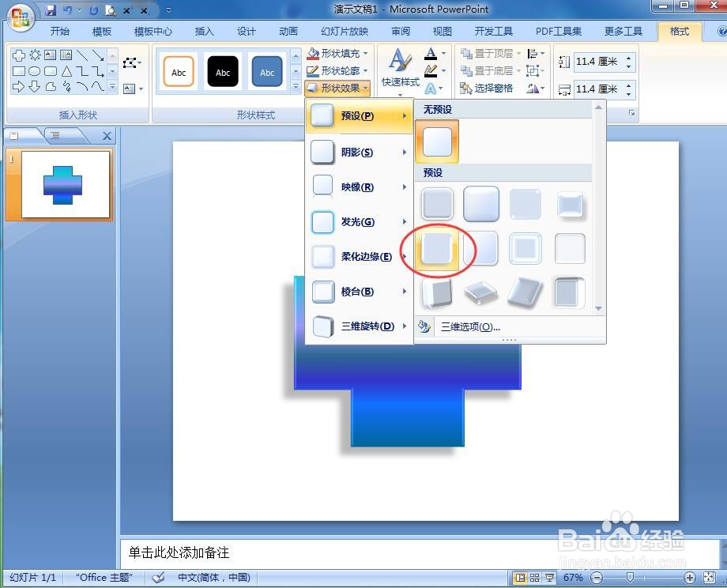Select slide 1 thumbnail
This screenshot has width=727, height=588.
point(66,185)
